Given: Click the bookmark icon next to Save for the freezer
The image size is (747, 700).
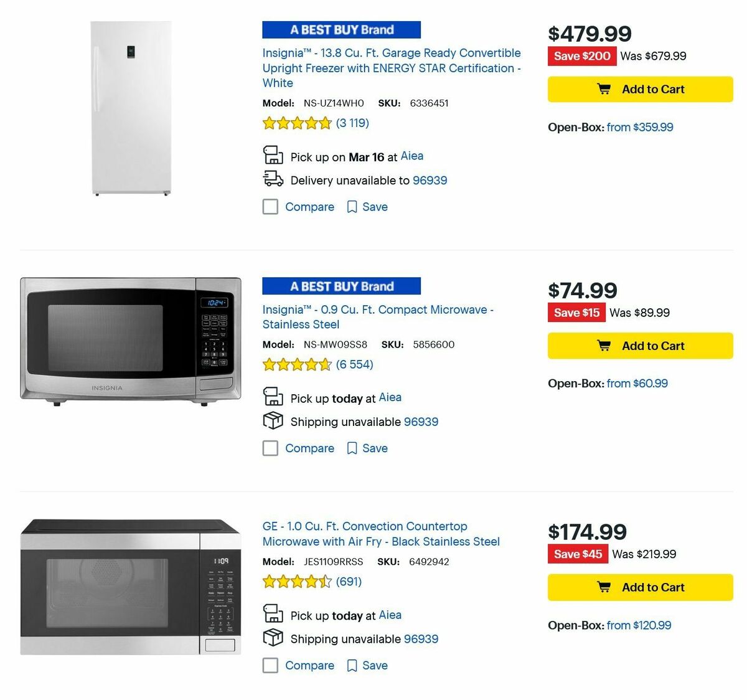Looking at the screenshot, I should click(x=352, y=206).
